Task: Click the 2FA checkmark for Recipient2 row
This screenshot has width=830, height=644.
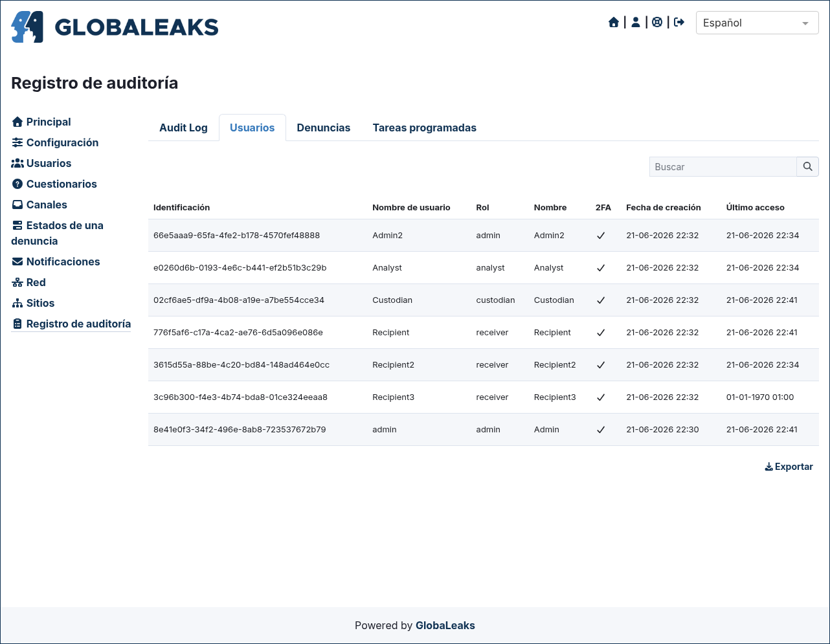Action: [x=601, y=365]
